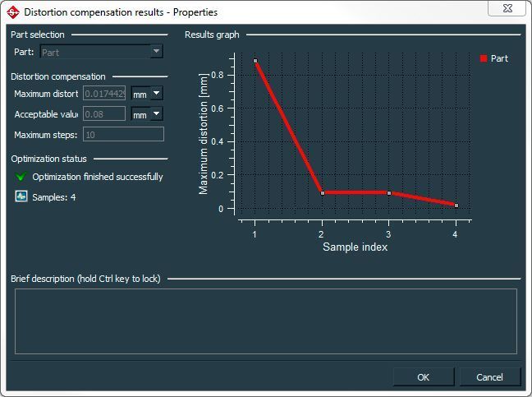Image resolution: width=532 pixels, height=397 pixels.
Task: Open the Maximum distortion unit dropdown
Action: pyautogui.click(x=157, y=93)
